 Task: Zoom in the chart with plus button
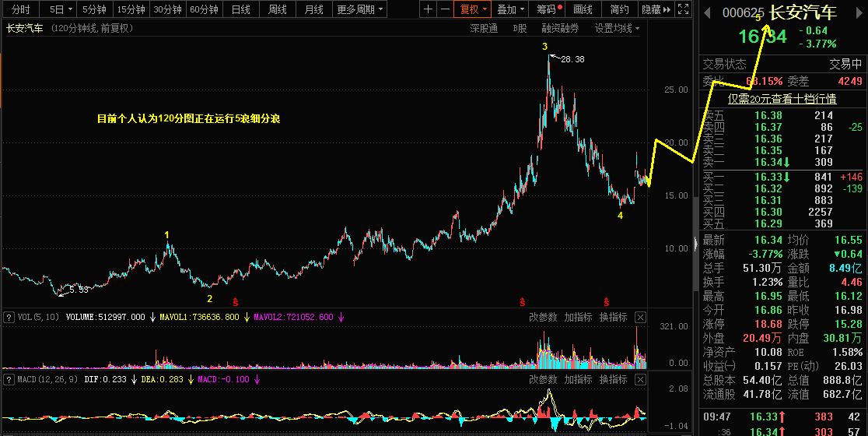428,9
